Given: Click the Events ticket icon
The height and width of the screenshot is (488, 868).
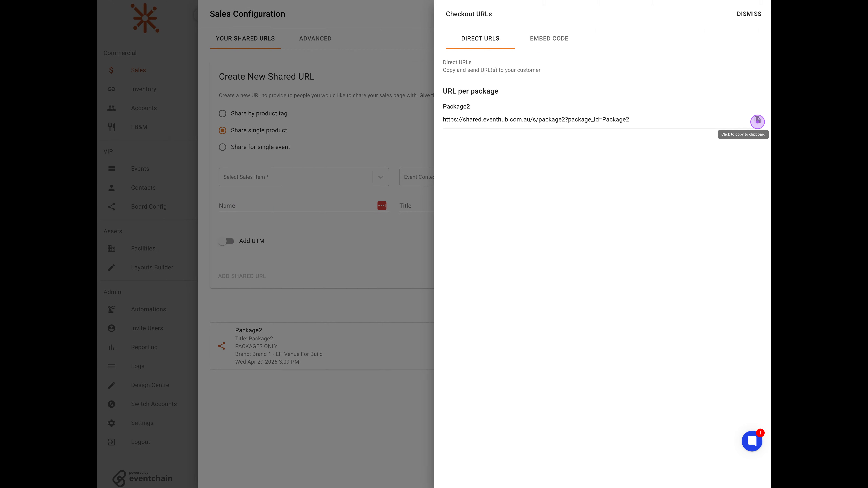Looking at the screenshot, I should coord(112,169).
